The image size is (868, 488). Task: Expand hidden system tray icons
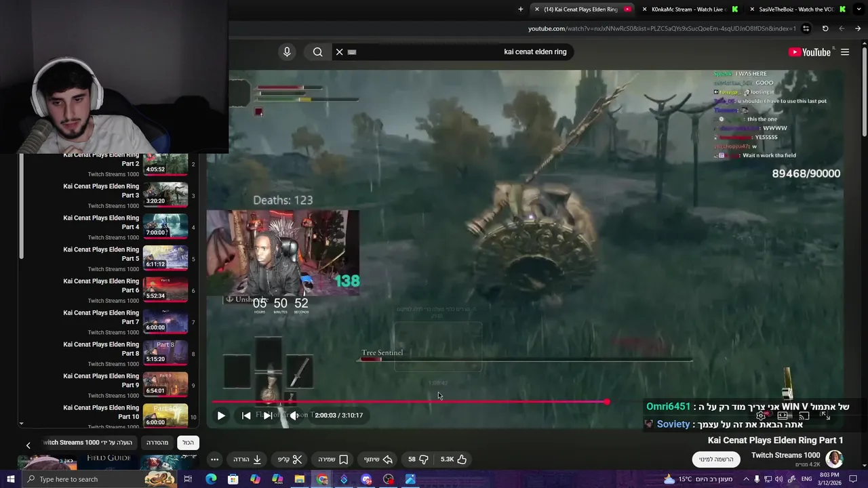746,479
